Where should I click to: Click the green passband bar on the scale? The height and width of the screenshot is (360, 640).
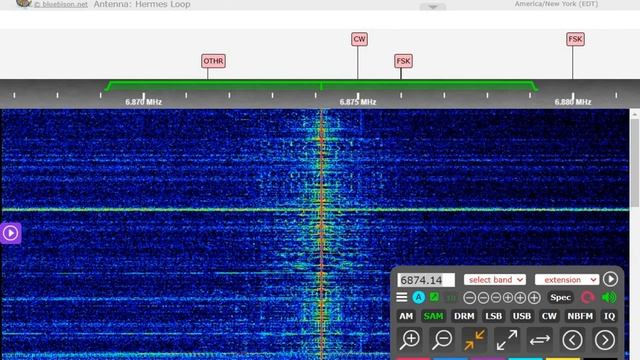coord(321,86)
